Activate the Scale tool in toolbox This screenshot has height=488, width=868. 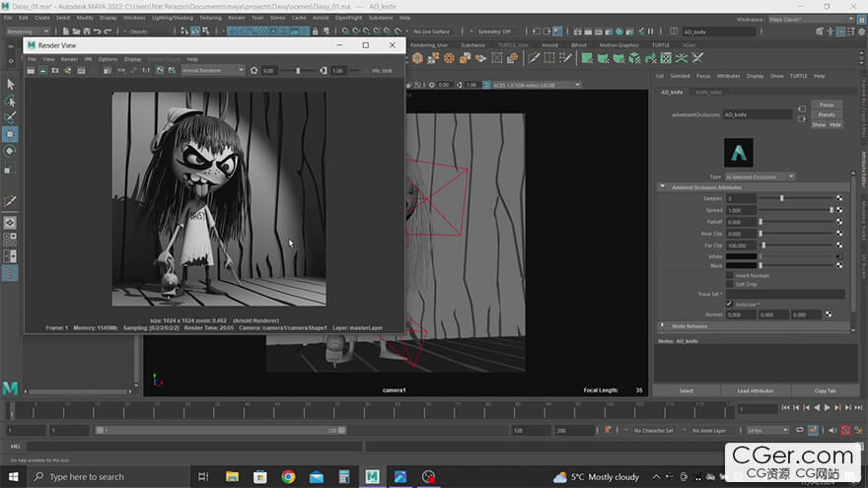(10, 169)
